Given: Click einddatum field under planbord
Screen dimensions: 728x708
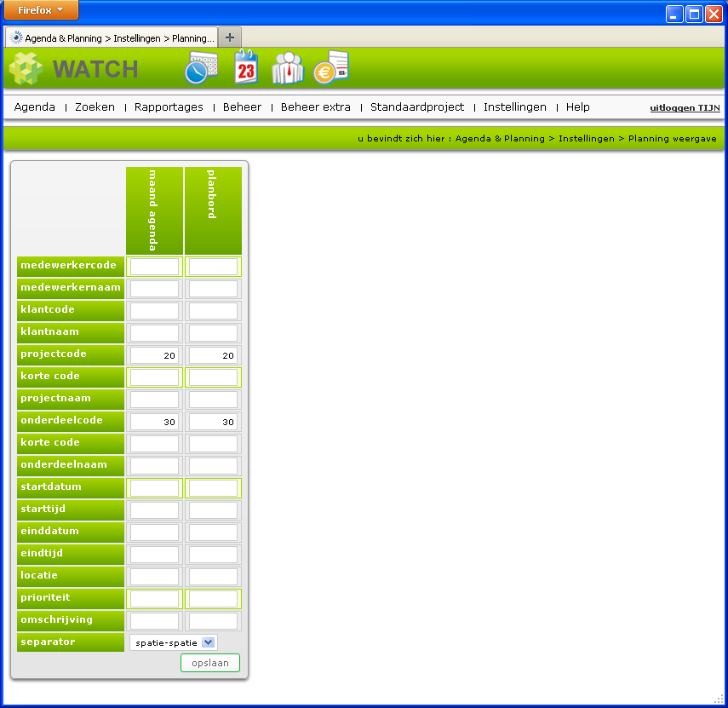Looking at the screenshot, I should click(x=213, y=532).
